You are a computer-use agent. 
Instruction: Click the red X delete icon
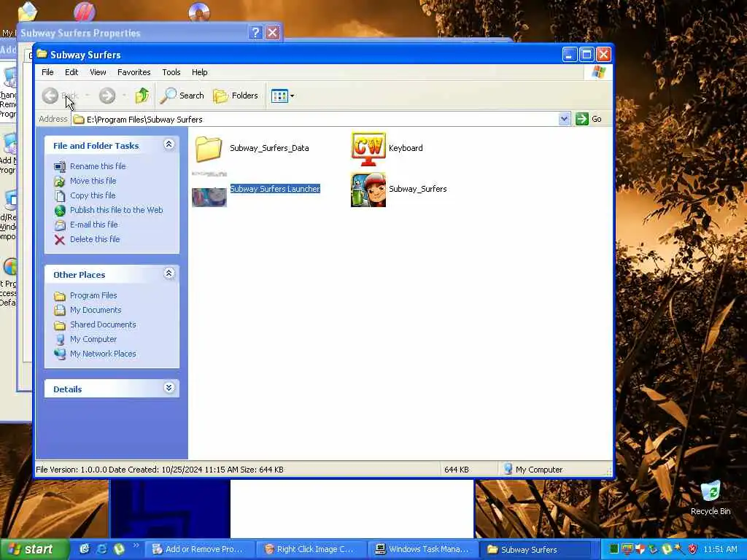pyautogui.click(x=60, y=239)
